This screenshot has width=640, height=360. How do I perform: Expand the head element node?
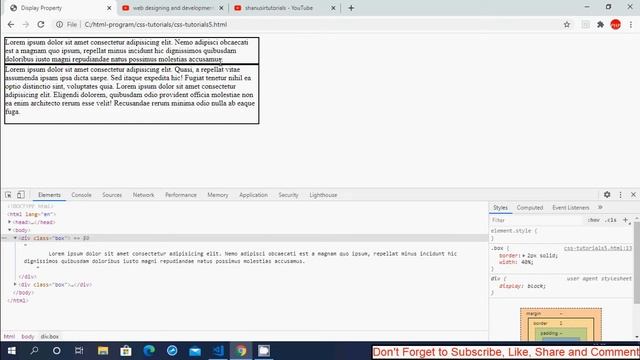pos(9,222)
